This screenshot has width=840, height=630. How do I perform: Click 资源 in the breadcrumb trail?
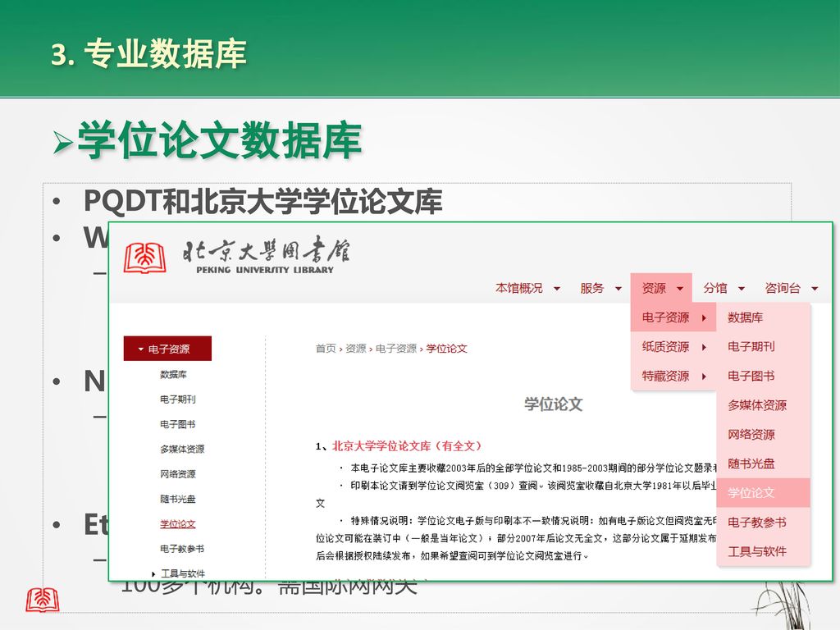pyautogui.click(x=356, y=348)
